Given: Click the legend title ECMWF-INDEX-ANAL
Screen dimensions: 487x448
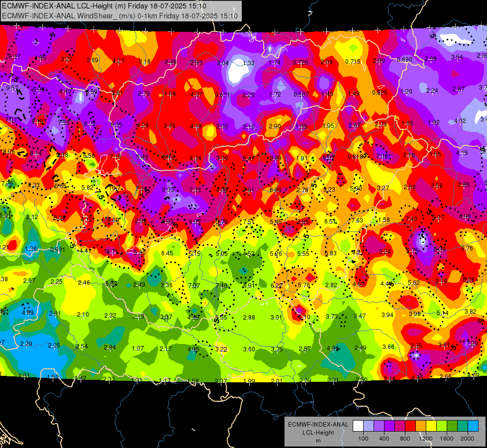Looking at the screenshot, I should point(318,425).
